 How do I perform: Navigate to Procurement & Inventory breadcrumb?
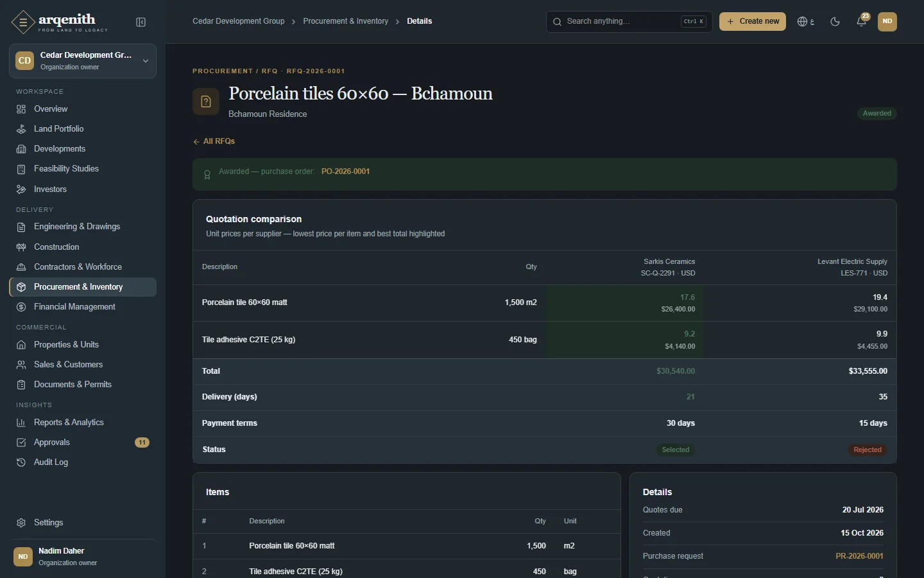coord(345,21)
